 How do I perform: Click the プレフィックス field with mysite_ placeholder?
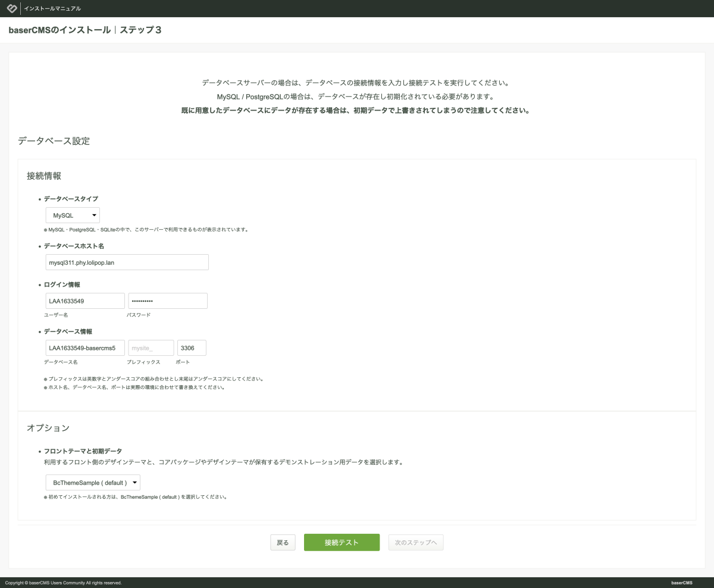click(x=151, y=348)
